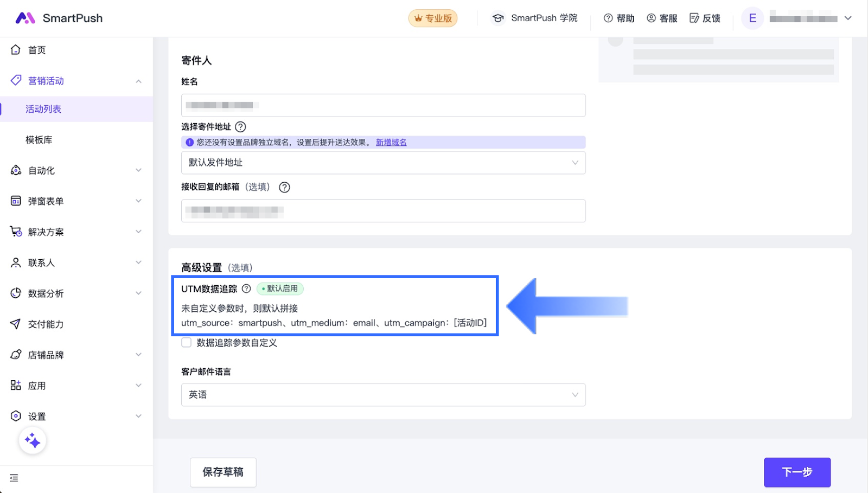Open SmartPush 学院 academy
Image resolution: width=868 pixels, height=493 pixels.
535,18
